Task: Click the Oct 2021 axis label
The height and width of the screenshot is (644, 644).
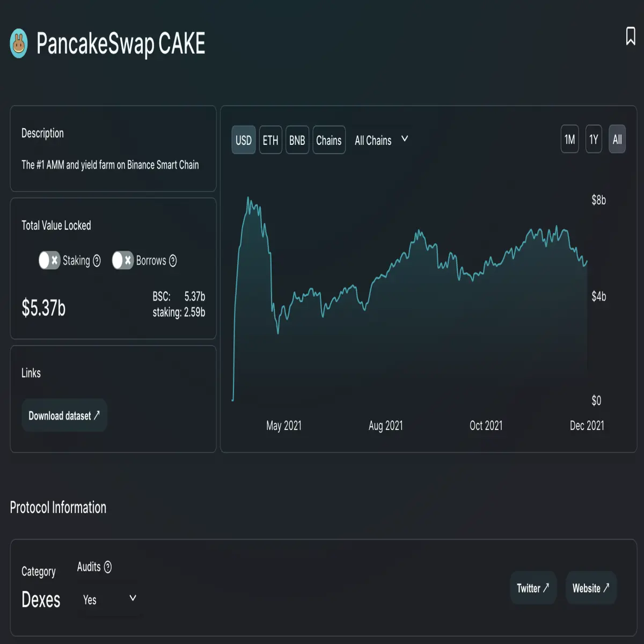Action: tap(486, 426)
